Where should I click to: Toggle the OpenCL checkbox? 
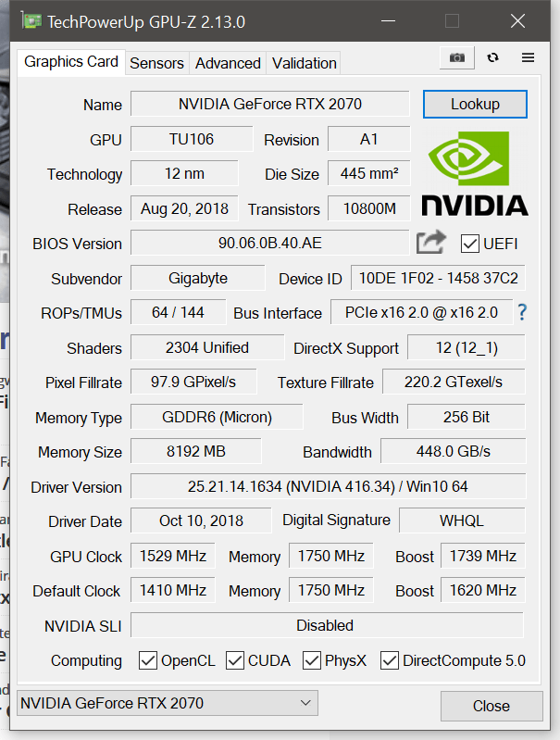(148, 660)
